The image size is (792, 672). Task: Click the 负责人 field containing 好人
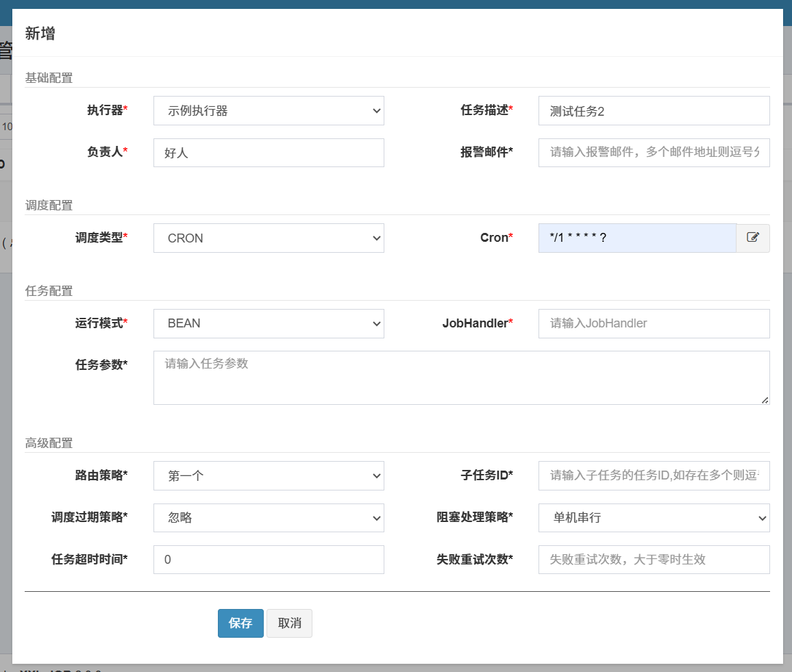click(269, 153)
